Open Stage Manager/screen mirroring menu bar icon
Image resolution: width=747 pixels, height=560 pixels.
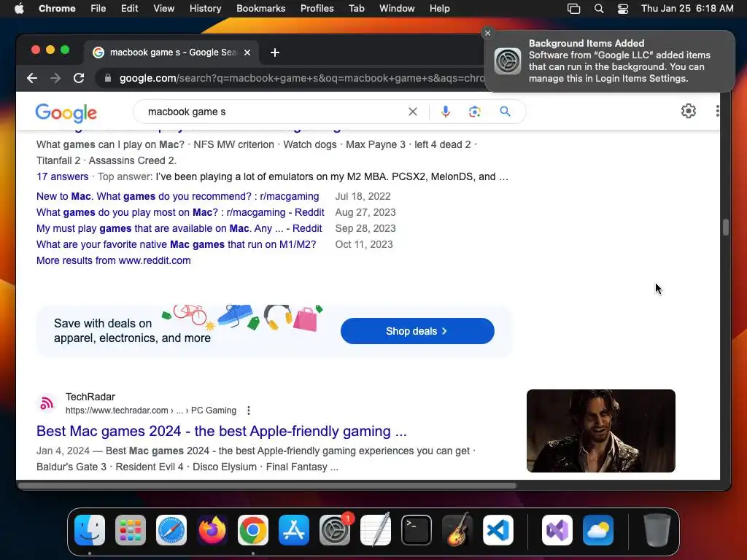pos(573,9)
